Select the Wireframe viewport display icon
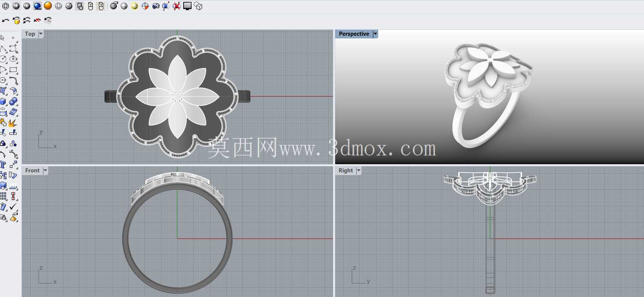Viewport: 644px width, 297px height. [x=6, y=6]
